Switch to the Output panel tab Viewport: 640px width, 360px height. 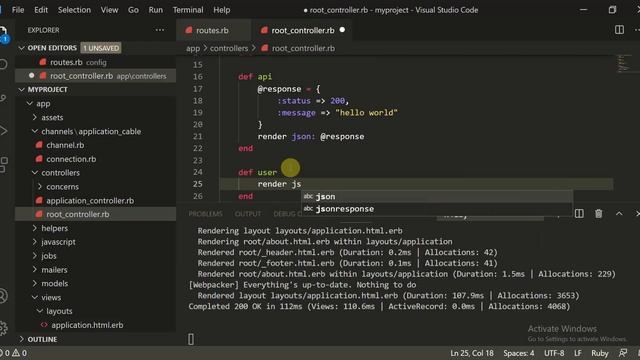(x=248, y=214)
